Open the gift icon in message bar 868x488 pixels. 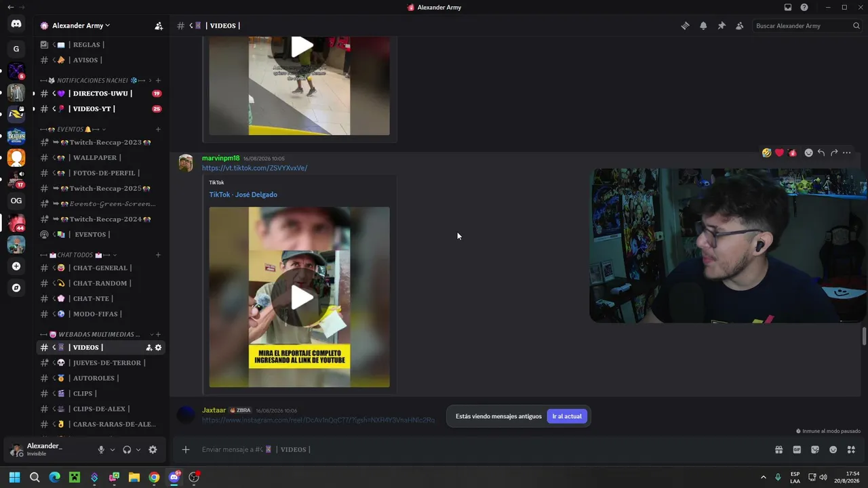coord(779,449)
